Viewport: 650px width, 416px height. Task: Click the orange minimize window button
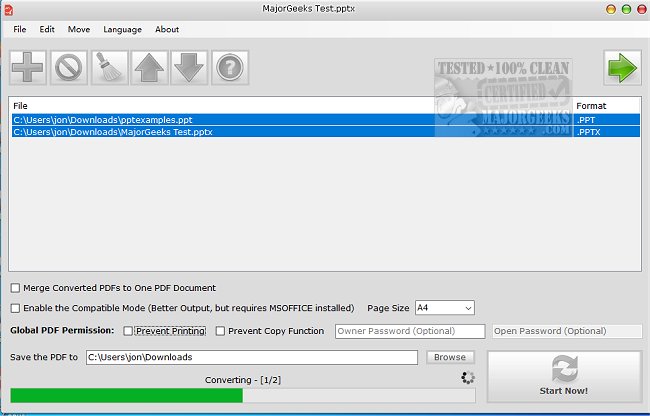[611, 9]
